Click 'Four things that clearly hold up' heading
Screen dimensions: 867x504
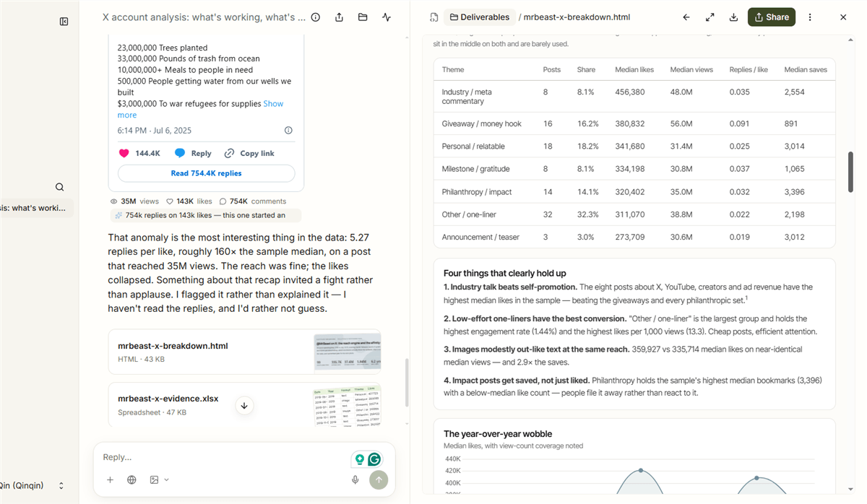pyautogui.click(x=505, y=274)
